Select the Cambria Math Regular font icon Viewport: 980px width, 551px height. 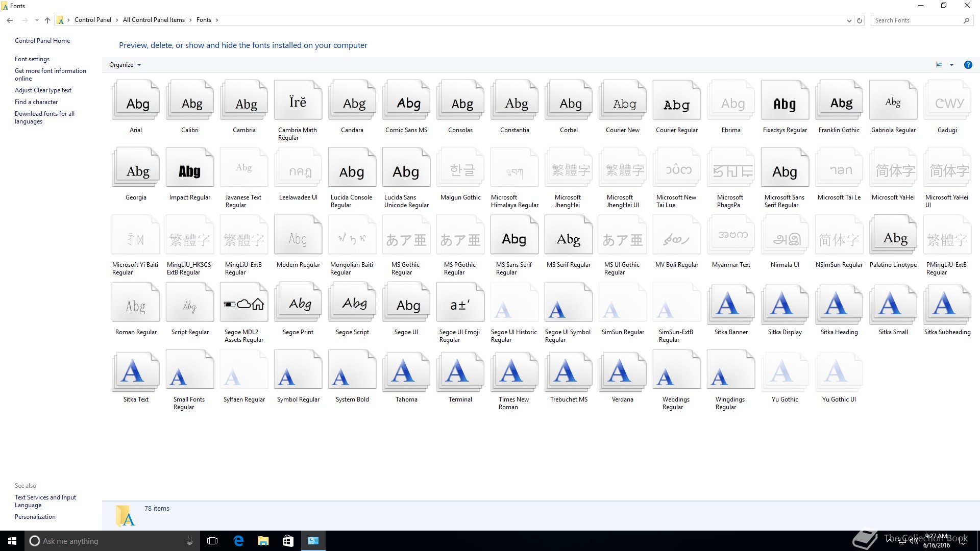point(298,101)
